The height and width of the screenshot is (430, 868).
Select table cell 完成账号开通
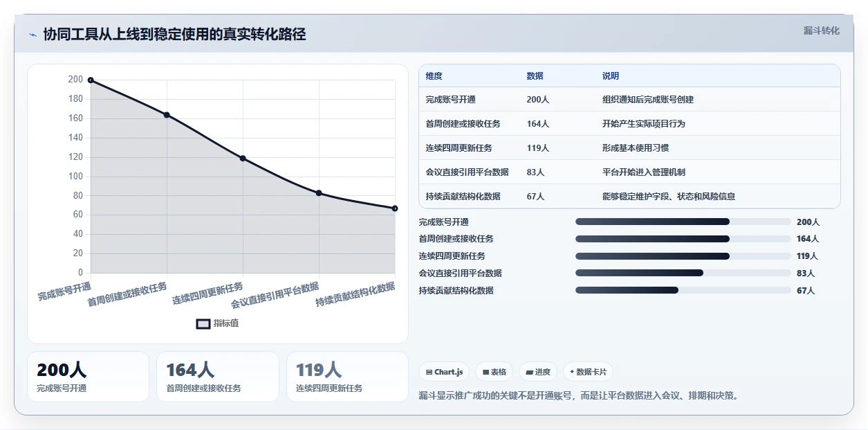[451, 100]
